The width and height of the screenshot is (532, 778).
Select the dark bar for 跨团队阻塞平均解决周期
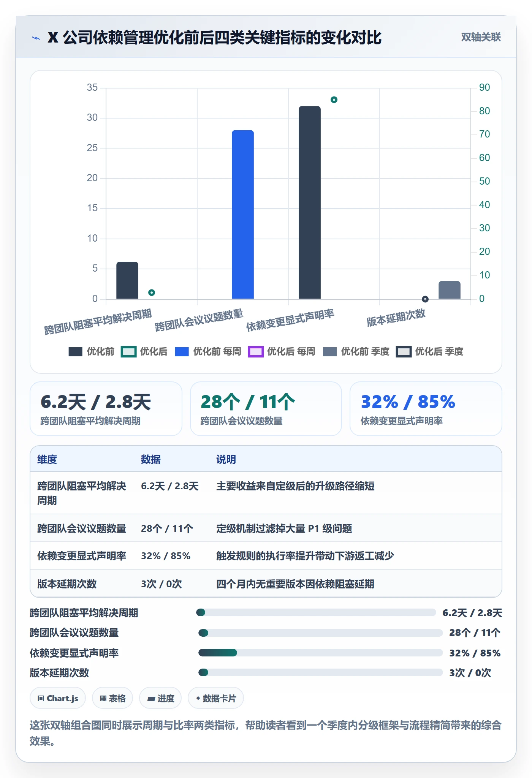[127, 280]
